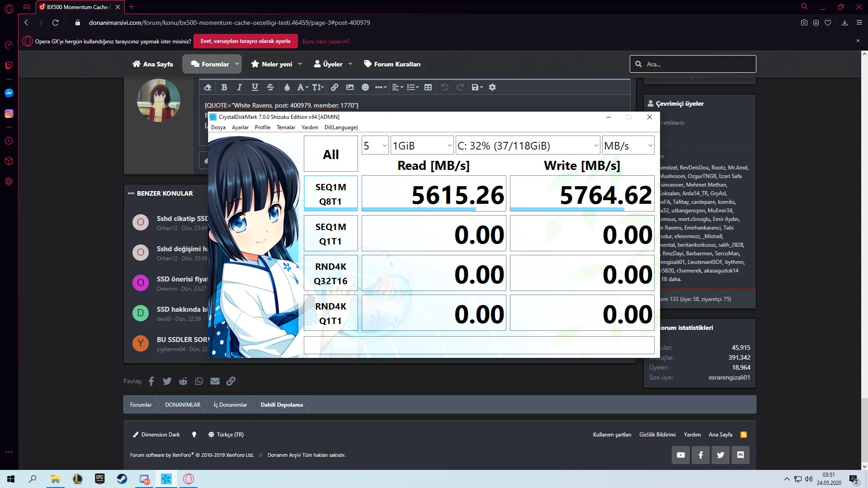The width and height of the screenshot is (868, 488).
Task: Click the All benchmark button
Action: click(x=330, y=154)
